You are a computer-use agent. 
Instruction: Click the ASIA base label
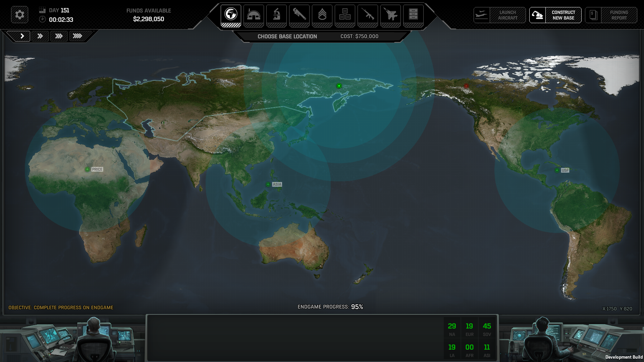[x=277, y=184]
